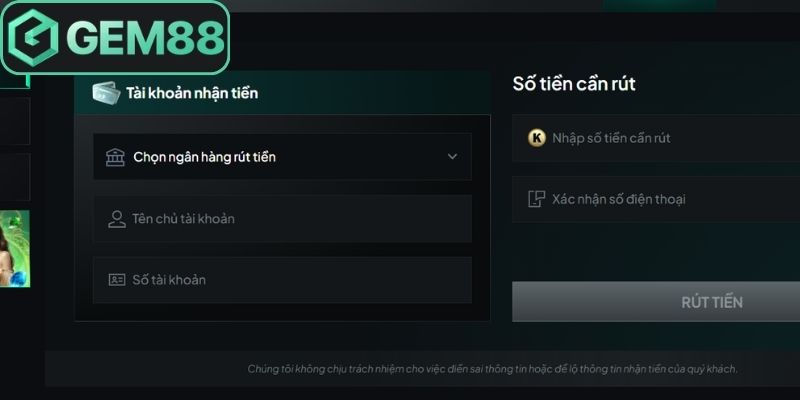
Task: Click the GEM88 hexagon logo icon
Action: [x=33, y=38]
